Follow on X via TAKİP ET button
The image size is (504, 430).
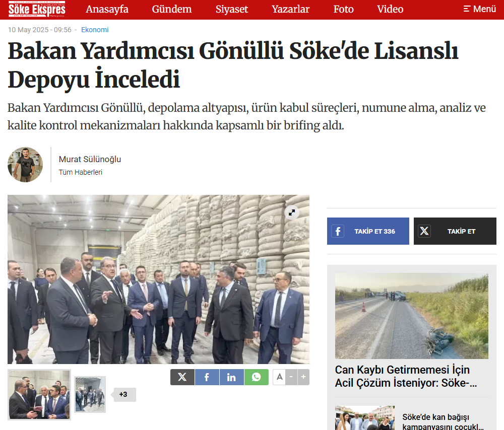[455, 231]
